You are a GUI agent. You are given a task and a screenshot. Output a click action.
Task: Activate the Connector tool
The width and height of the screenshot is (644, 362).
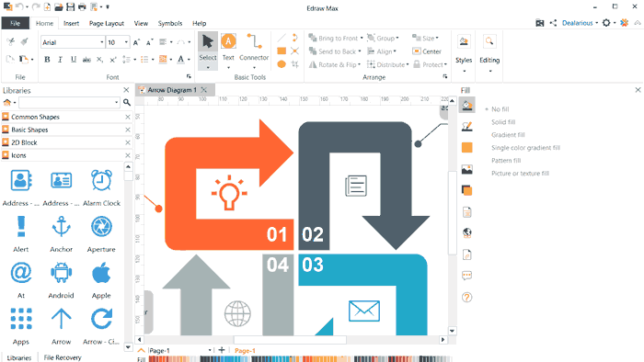tap(254, 51)
